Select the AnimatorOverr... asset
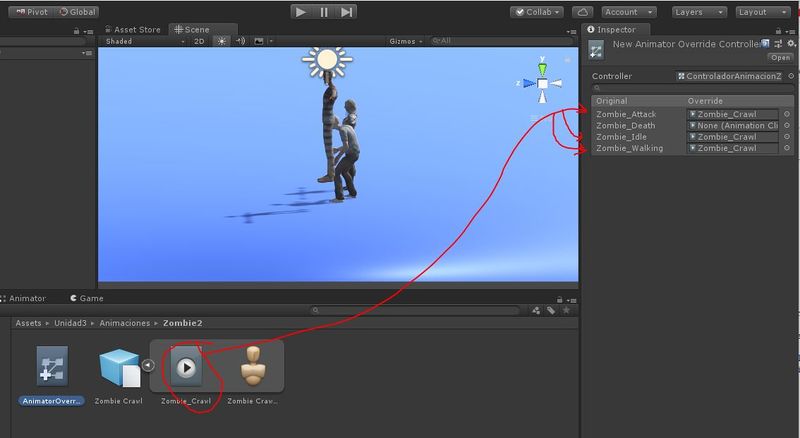 click(x=52, y=375)
